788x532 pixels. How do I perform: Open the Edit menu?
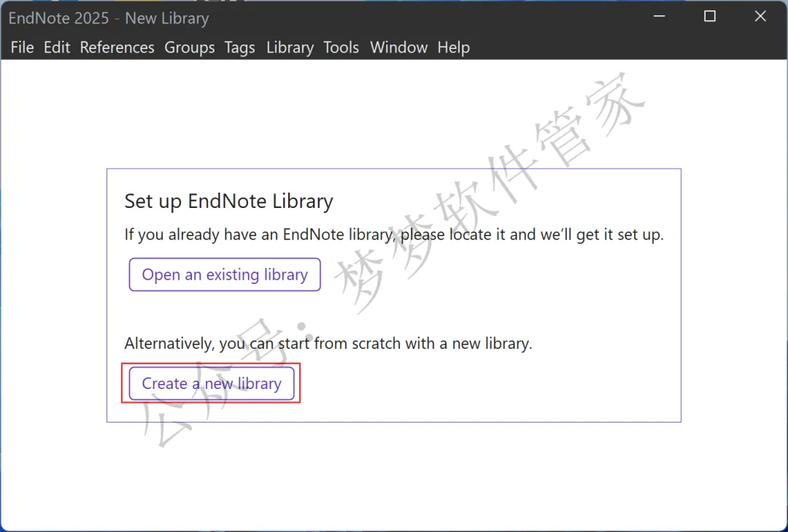57,47
